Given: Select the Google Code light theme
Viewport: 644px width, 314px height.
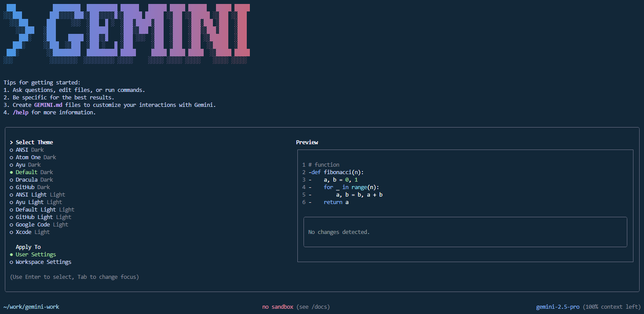Looking at the screenshot, I should point(33,224).
